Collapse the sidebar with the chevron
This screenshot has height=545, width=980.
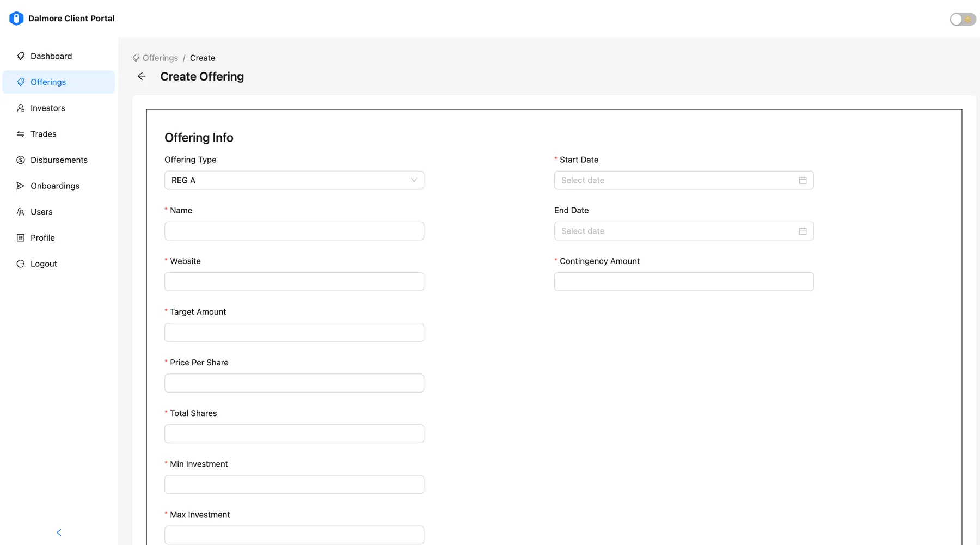click(x=59, y=532)
